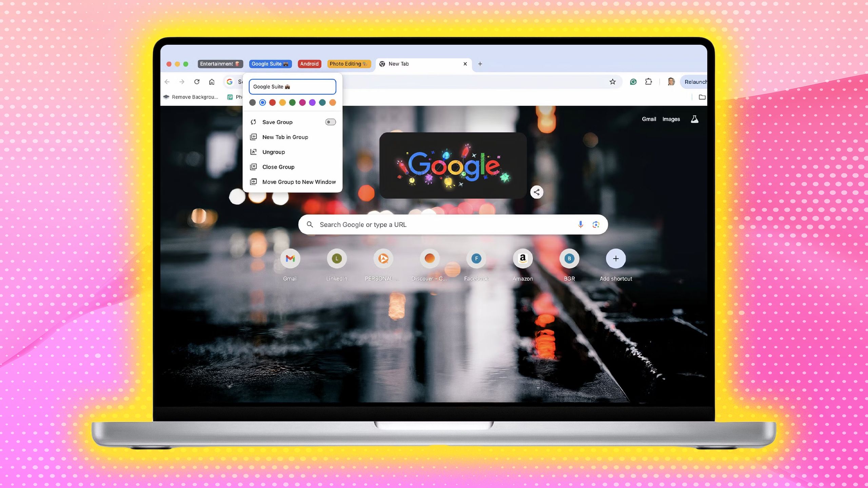Select the orange color swatch for tab group

click(x=332, y=102)
